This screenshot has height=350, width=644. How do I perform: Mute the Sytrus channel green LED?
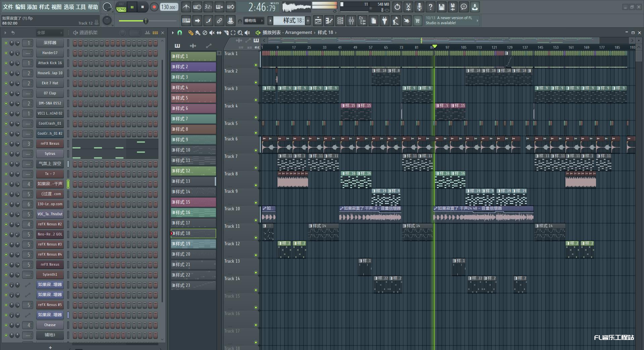tap(6, 154)
